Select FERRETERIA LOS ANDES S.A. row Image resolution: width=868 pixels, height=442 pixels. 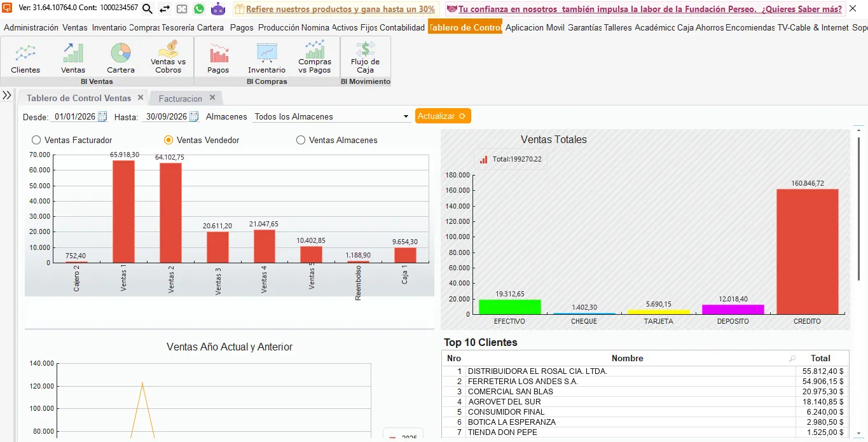pyautogui.click(x=645, y=381)
